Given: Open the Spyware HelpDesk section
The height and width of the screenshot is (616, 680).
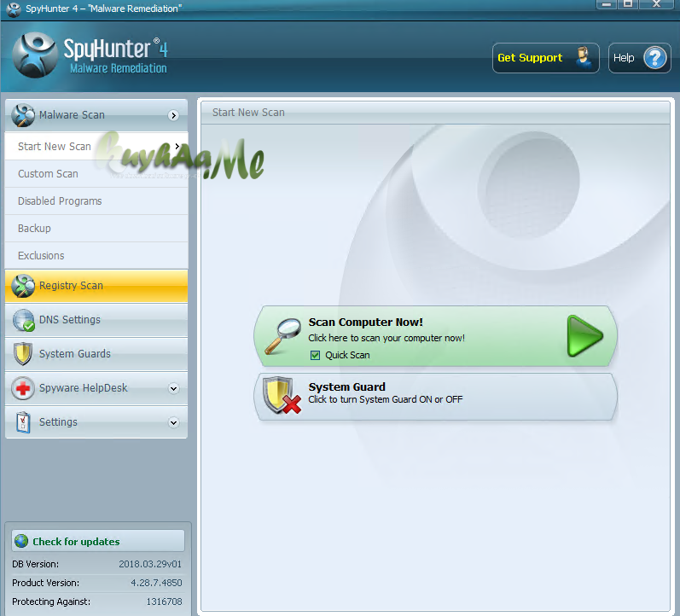Looking at the screenshot, I should click(x=96, y=388).
